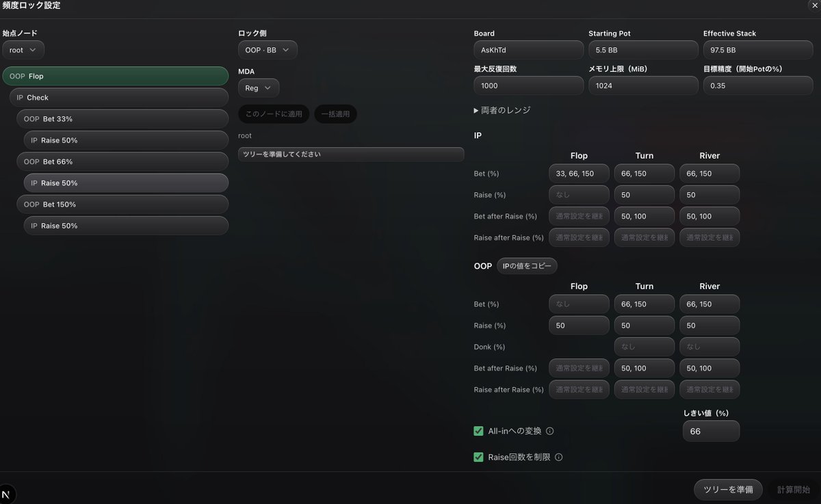Select IP Raise 50% under Bet 66%
821x504 pixels.
[126, 183]
